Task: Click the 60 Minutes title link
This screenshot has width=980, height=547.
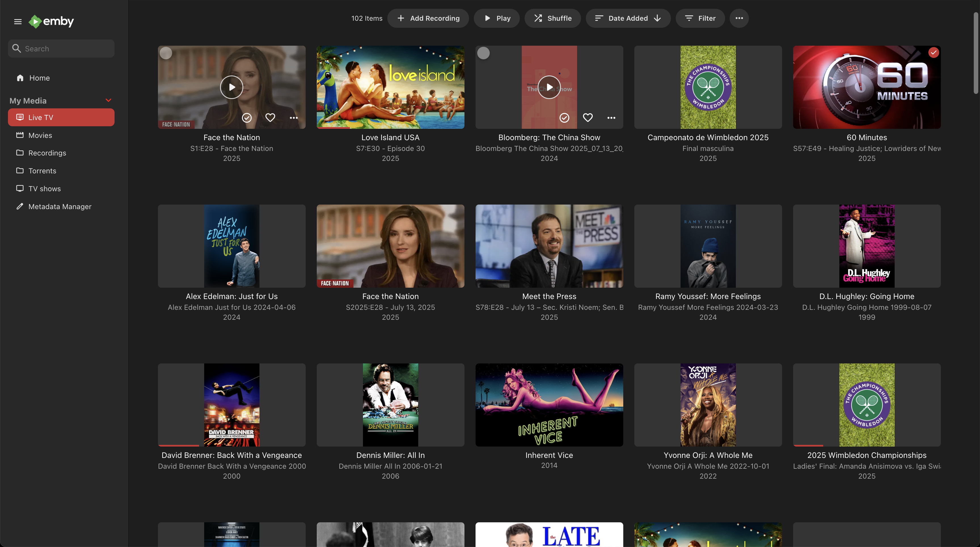Action: click(867, 137)
